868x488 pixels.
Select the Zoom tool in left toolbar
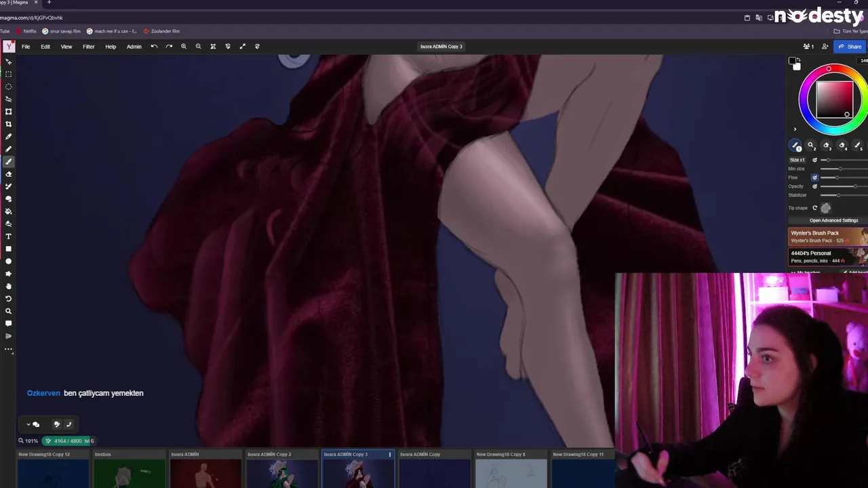[8, 311]
